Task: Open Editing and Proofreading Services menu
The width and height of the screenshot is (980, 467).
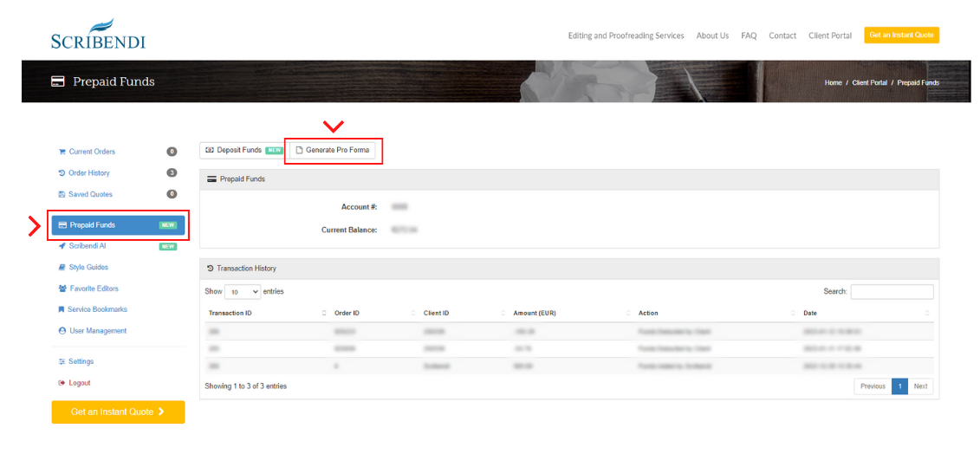Action: pyautogui.click(x=626, y=36)
